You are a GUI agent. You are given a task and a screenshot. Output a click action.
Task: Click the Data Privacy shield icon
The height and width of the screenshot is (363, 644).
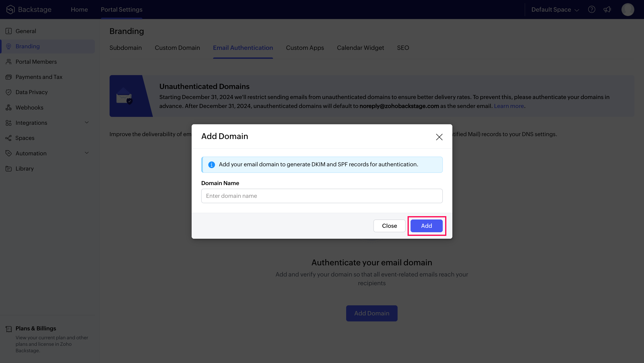coord(8,92)
